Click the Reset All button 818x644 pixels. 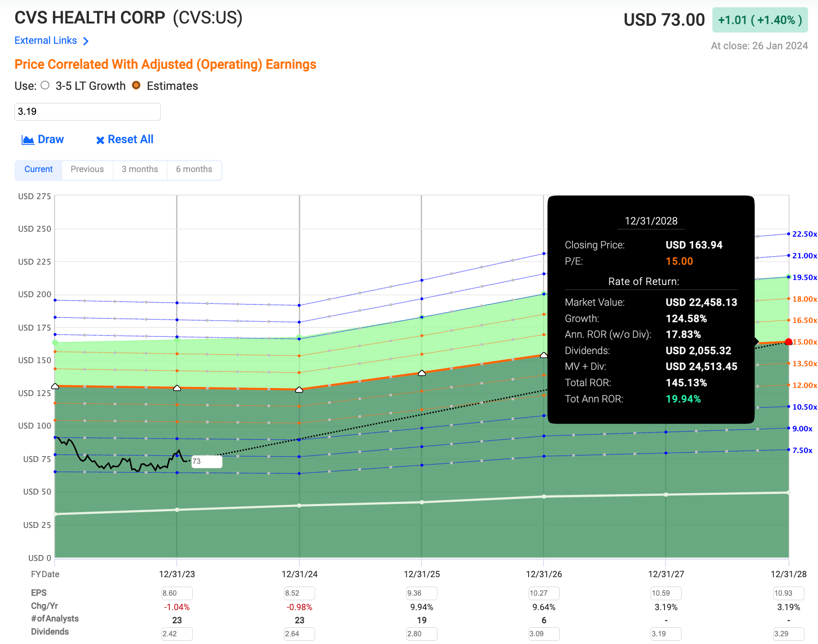coord(125,140)
